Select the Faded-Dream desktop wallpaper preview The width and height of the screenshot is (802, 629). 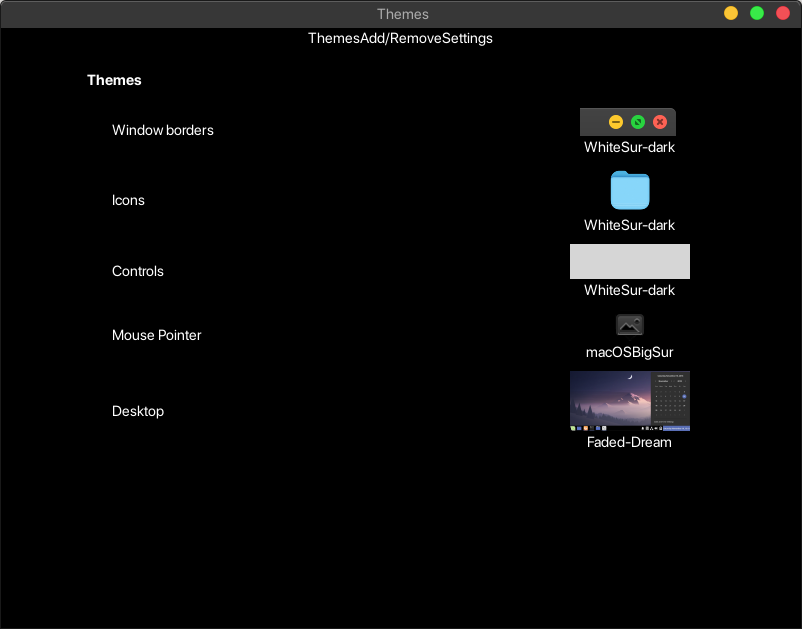tap(629, 400)
